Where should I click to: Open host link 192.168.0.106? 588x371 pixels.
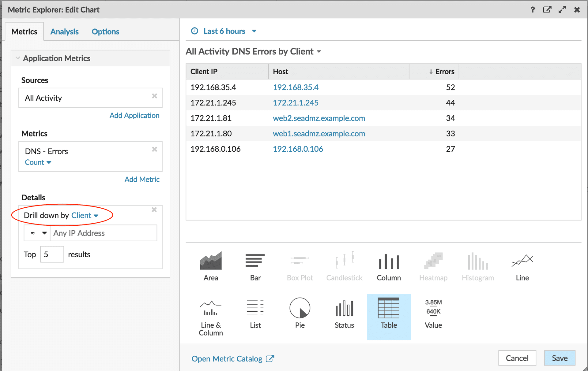[298, 149]
